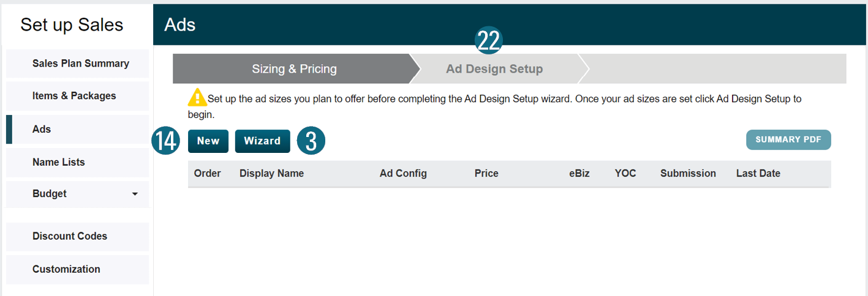868x296 pixels.
Task: Sort the table by Price column
Action: coord(486,174)
